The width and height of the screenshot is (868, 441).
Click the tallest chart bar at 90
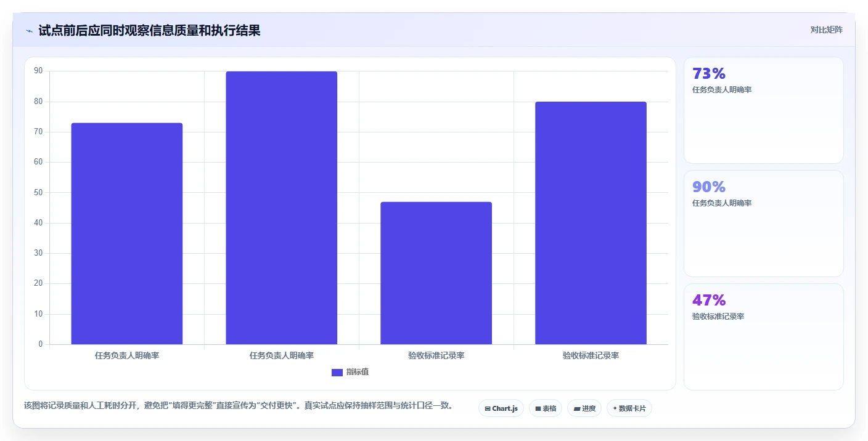(281, 208)
